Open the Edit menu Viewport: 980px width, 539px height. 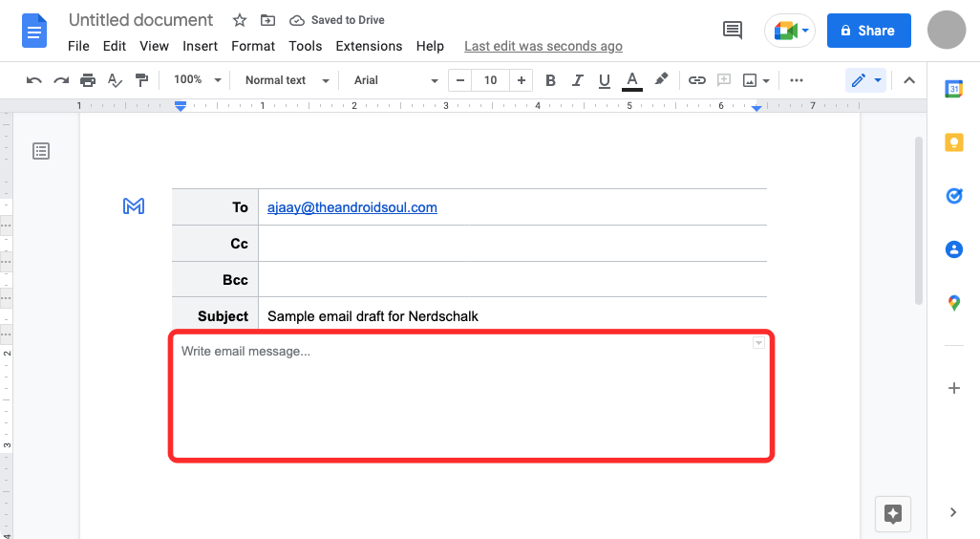(115, 46)
